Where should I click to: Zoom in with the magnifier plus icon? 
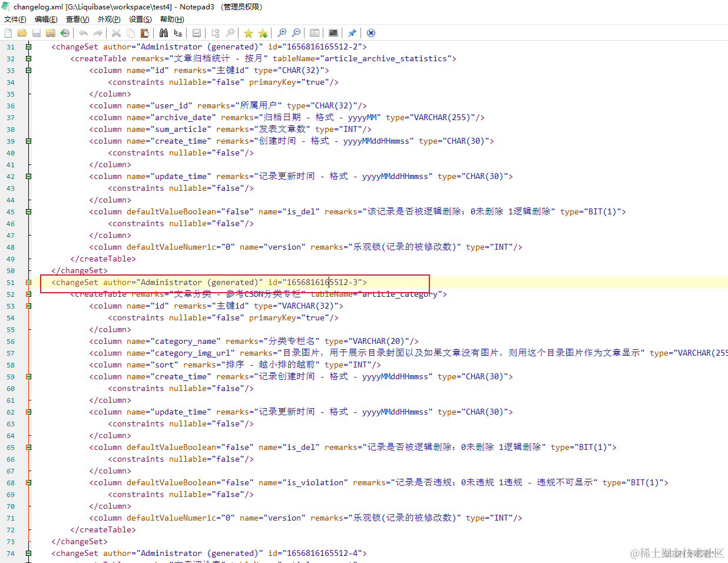pyautogui.click(x=282, y=33)
